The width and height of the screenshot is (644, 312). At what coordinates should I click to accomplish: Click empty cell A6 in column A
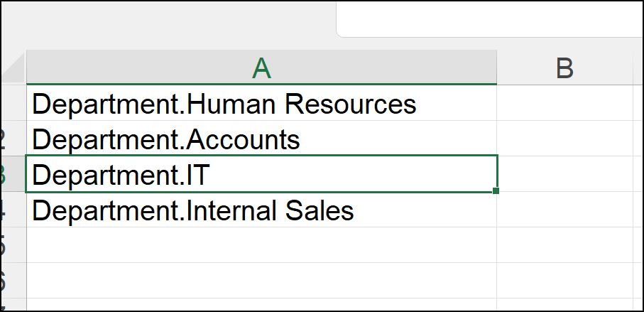coord(261,280)
